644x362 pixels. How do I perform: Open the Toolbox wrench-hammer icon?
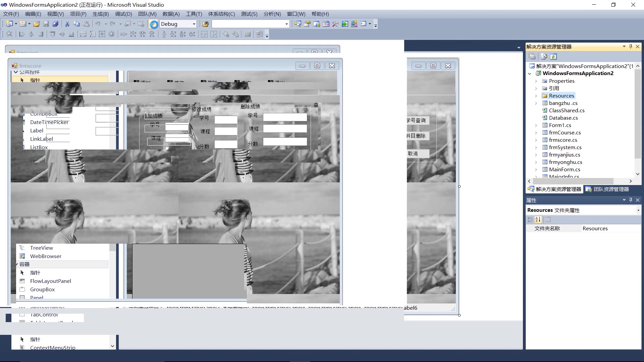coord(335,24)
